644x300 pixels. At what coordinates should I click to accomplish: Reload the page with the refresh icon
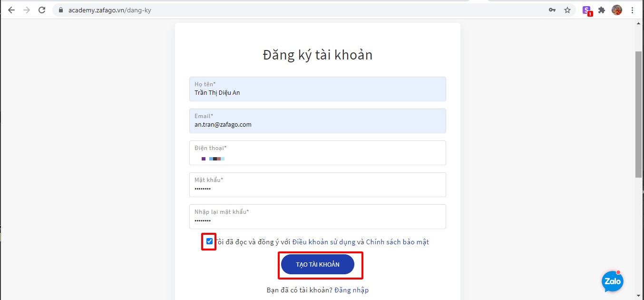[42, 10]
